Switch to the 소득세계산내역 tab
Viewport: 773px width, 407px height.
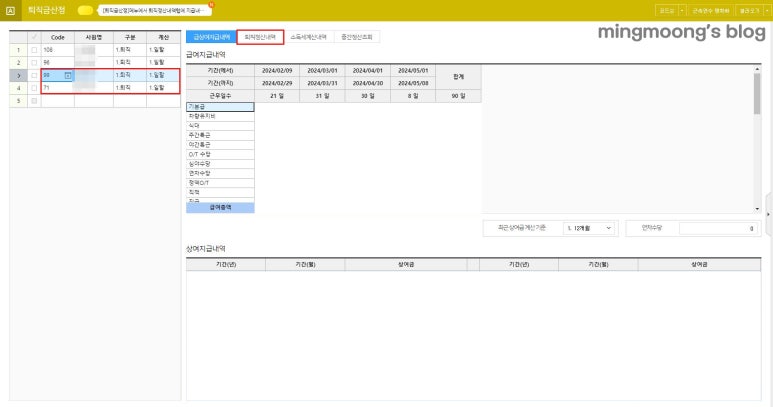pos(309,37)
